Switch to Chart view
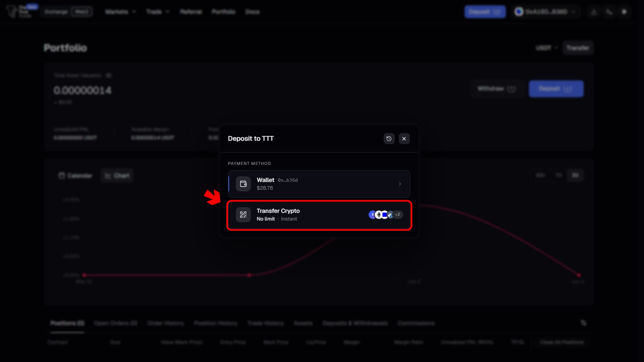 click(117, 176)
